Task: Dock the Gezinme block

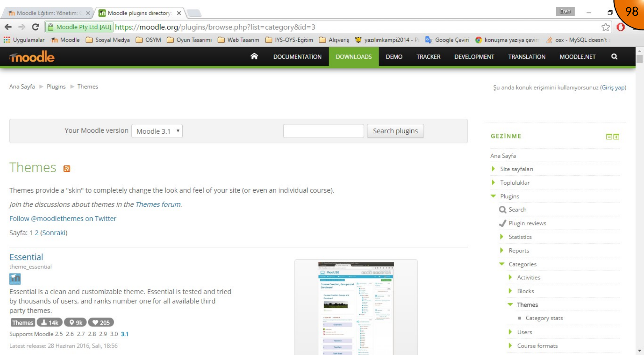Action: 616,136
